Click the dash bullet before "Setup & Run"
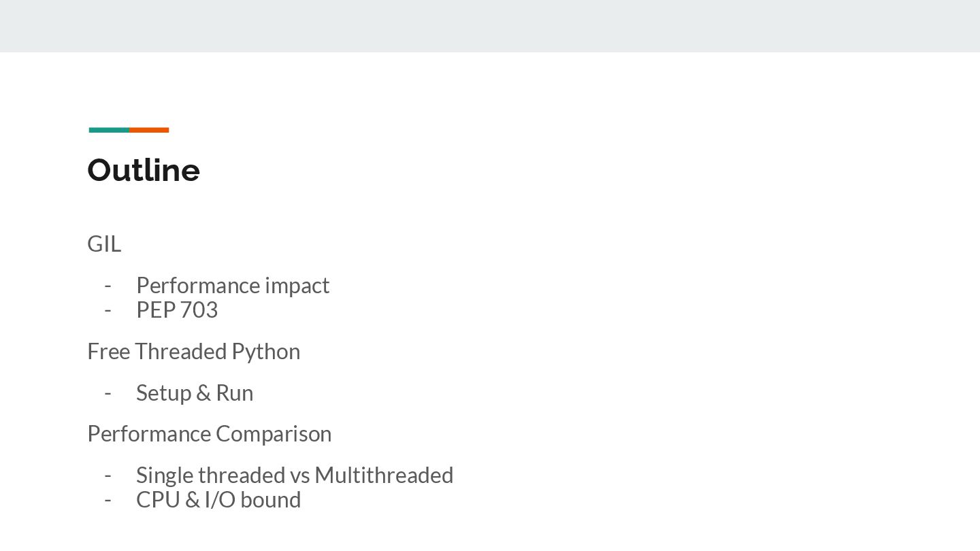Viewport: 980px width, 551px height. (x=108, y=393)
